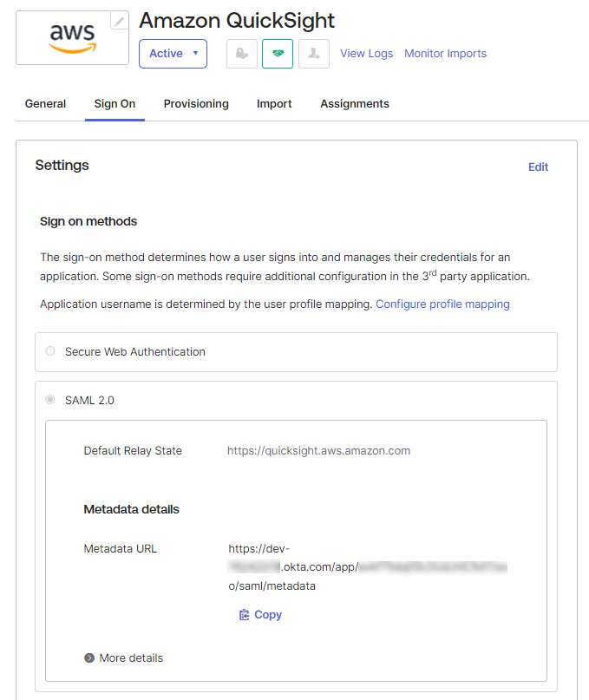Click the clipboard icon beside Copy

(245, 615)
